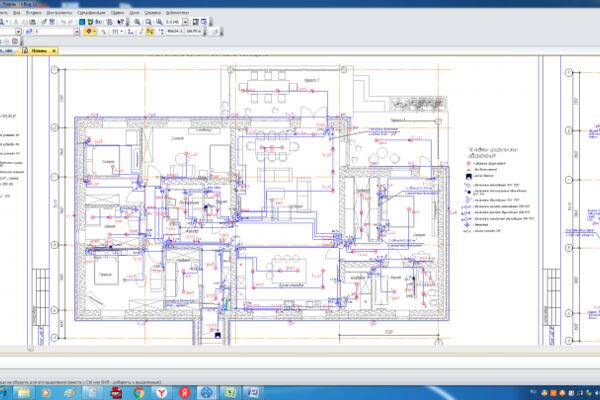
Task: Click the Paste clipboard icon
Action: 33,22
